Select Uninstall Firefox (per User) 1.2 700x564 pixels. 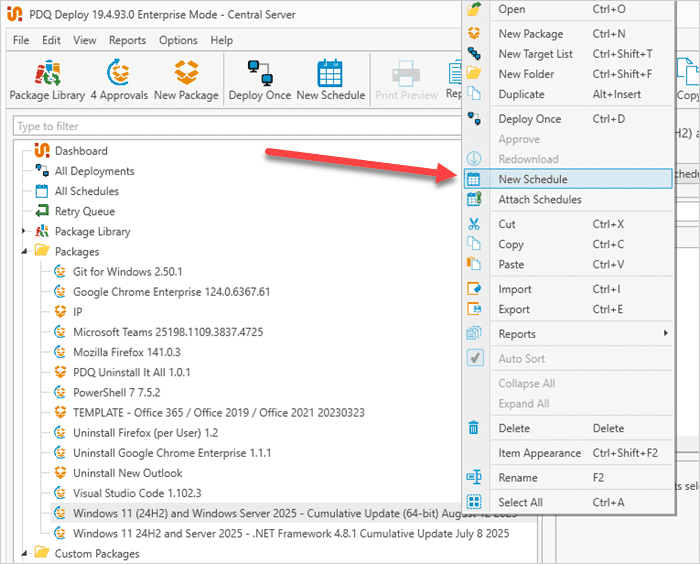pyautogui.click(x=146, y=433)
